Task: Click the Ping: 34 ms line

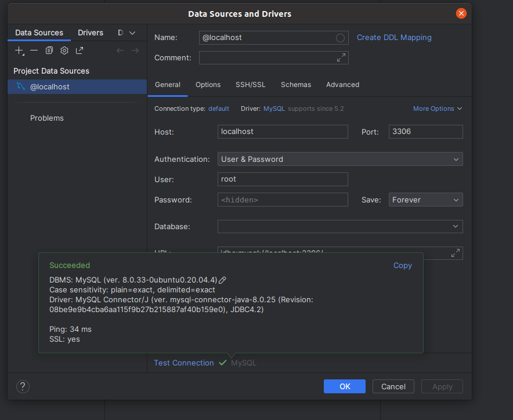Action: [x=70, y=329]
